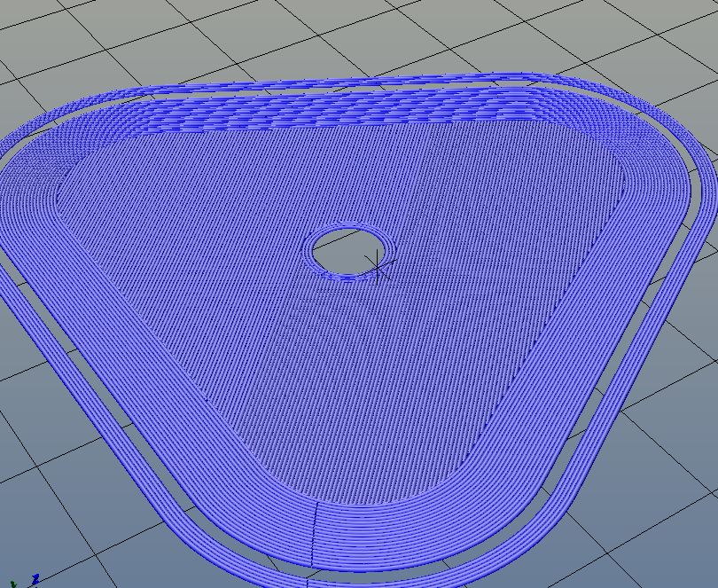Click the diagonal infill right of the center hole
This screenshot has width=718, height=588.
pyautogui.click(x=496, y=248)
